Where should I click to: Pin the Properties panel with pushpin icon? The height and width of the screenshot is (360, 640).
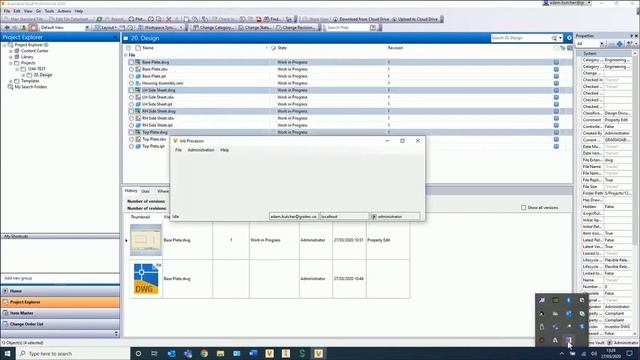pyautogui.click(x=631, y=36)
